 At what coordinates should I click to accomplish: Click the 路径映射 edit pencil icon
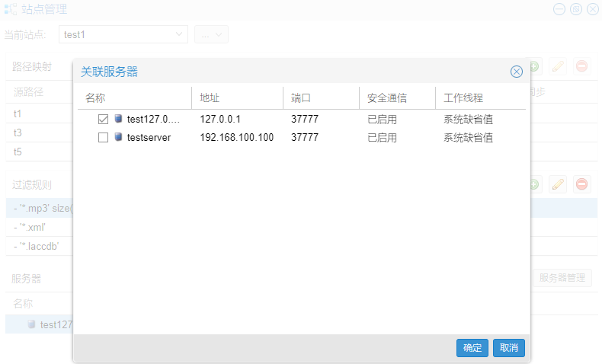558,66
